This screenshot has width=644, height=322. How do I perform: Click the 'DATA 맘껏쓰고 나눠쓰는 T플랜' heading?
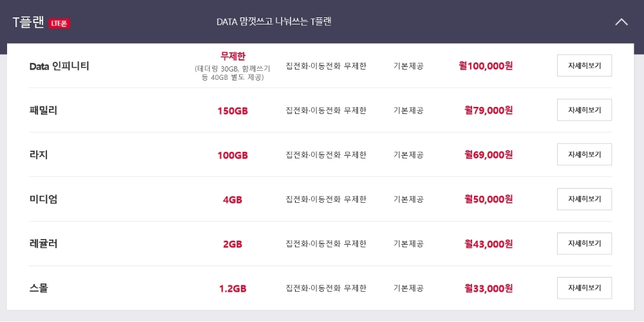tap(274, 22)
